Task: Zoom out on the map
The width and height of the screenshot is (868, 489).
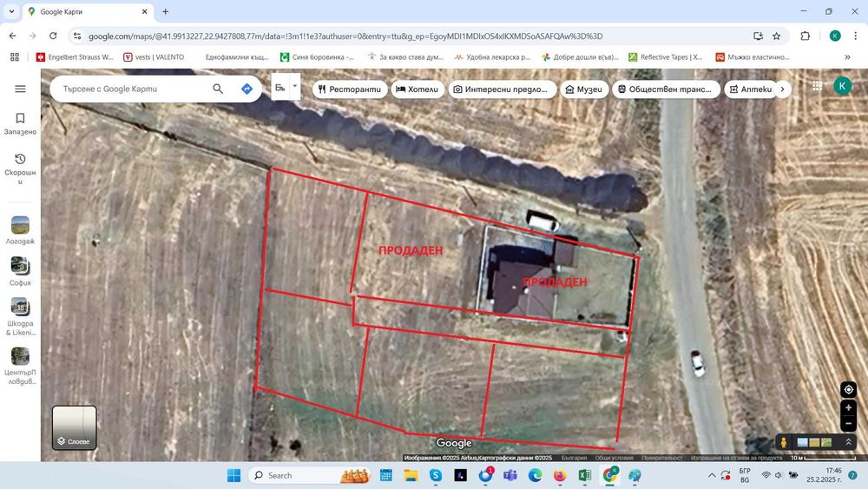Action: click(849, 424)
